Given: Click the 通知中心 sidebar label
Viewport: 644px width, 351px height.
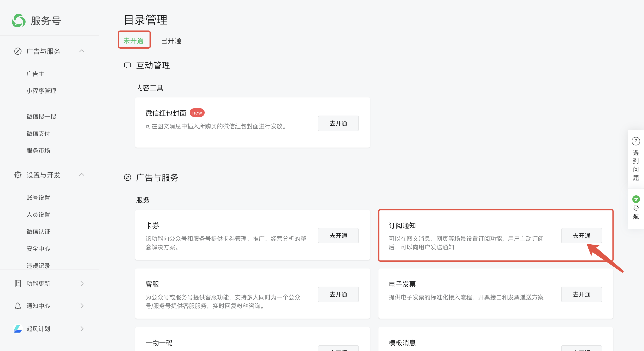Looking at the screenshot, I should coord(38,306).
